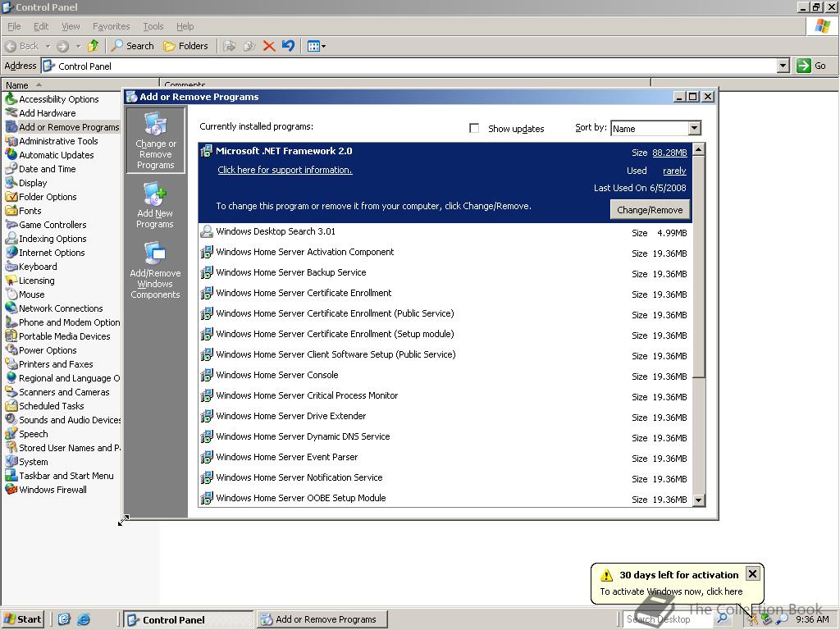Open Keyboard item in Control Panel

click(x=31, y=267)
